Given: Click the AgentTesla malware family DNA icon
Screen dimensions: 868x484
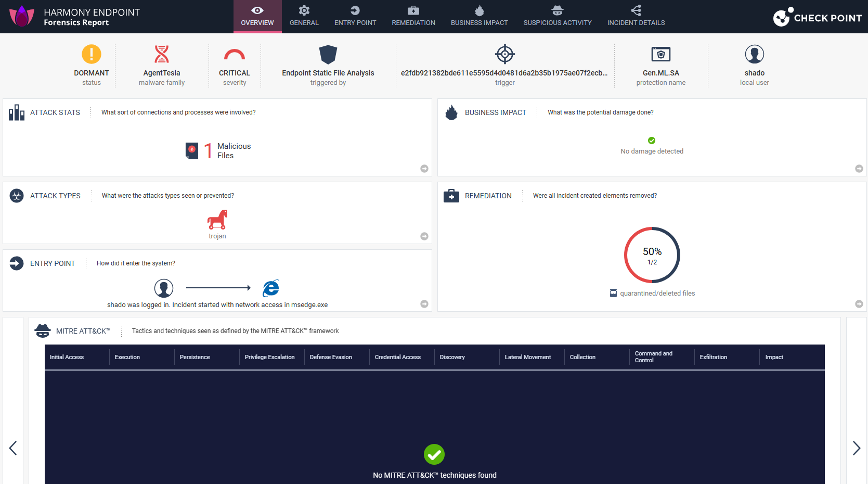Looking at the screenshot, I should coord(162,54).
